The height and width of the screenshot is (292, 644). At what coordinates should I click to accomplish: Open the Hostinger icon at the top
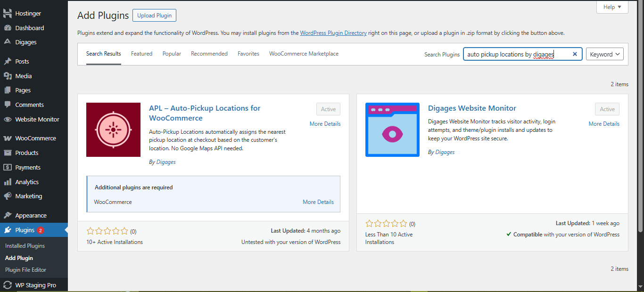pos(7,13)
